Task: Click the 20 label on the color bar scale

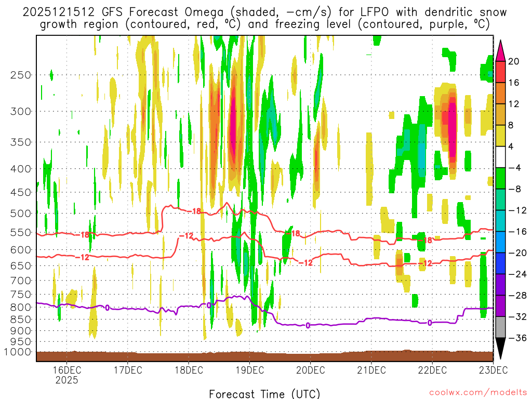Action: click(x=514, y=61)
